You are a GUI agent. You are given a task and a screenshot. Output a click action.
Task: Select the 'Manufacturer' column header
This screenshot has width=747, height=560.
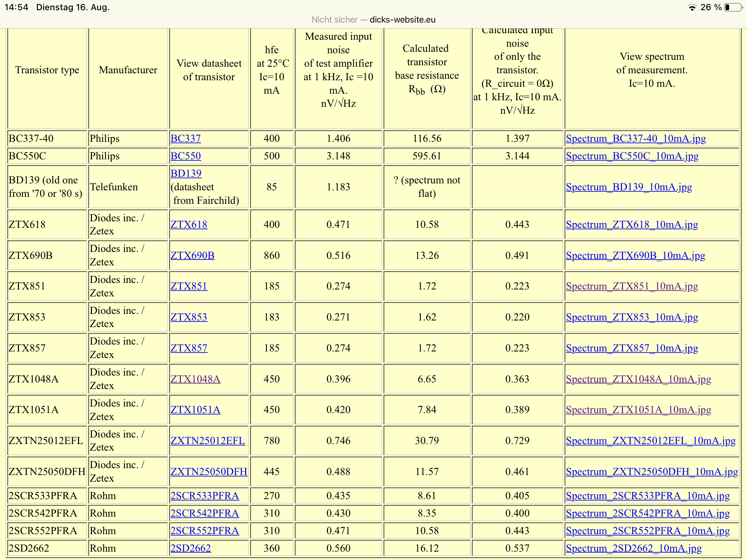point(128,70)
